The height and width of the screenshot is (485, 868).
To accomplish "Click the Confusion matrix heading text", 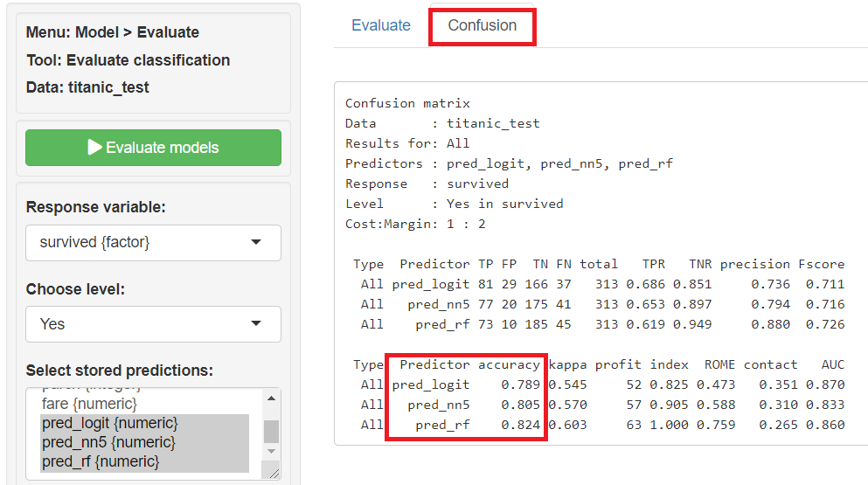I will [x=407, y=103].
